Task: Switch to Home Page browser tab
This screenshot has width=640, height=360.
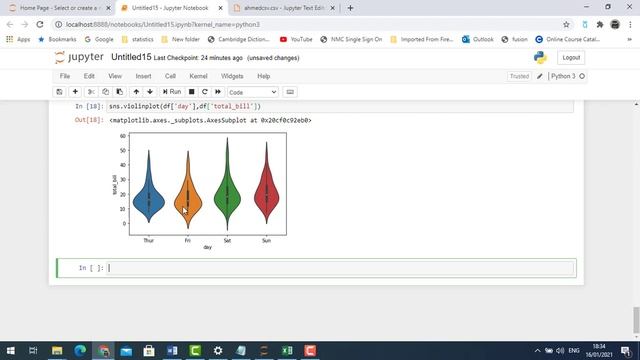Action: (x=60, y=8)
